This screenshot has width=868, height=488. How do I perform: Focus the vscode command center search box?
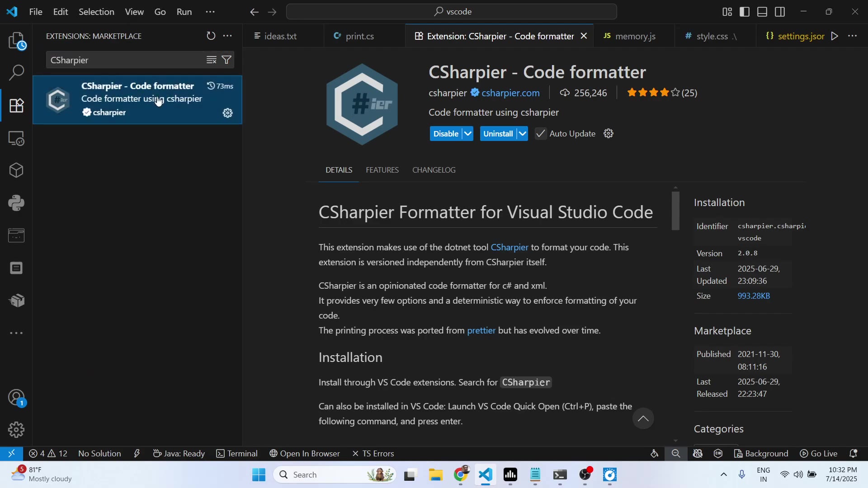pyautogui.click(x=451, y=12)
